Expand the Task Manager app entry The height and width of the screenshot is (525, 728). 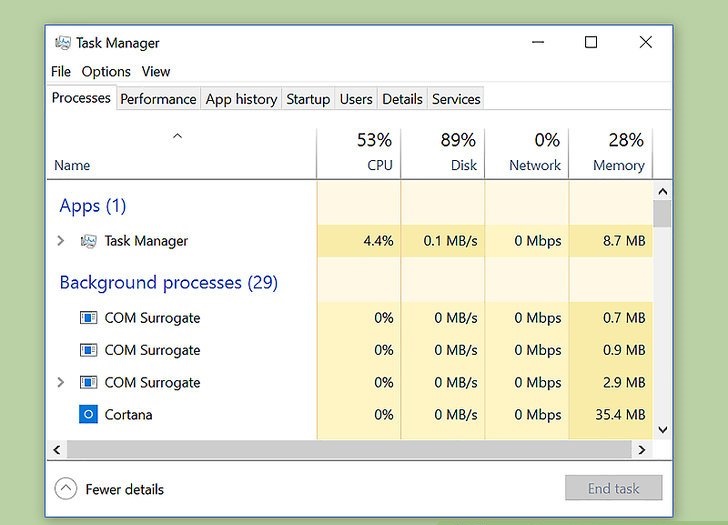(x=61, y=241)
